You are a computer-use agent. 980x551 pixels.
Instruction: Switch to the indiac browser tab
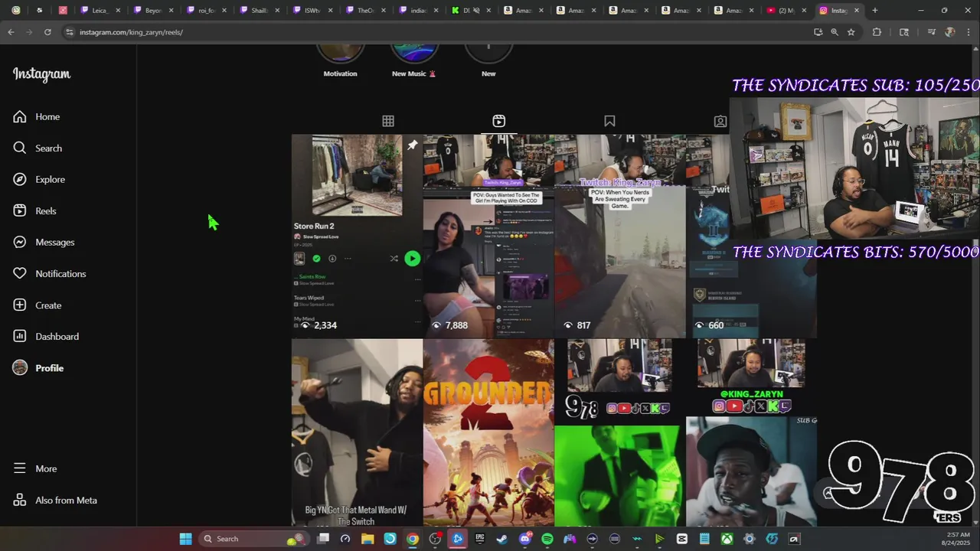(x=417, y=11)
